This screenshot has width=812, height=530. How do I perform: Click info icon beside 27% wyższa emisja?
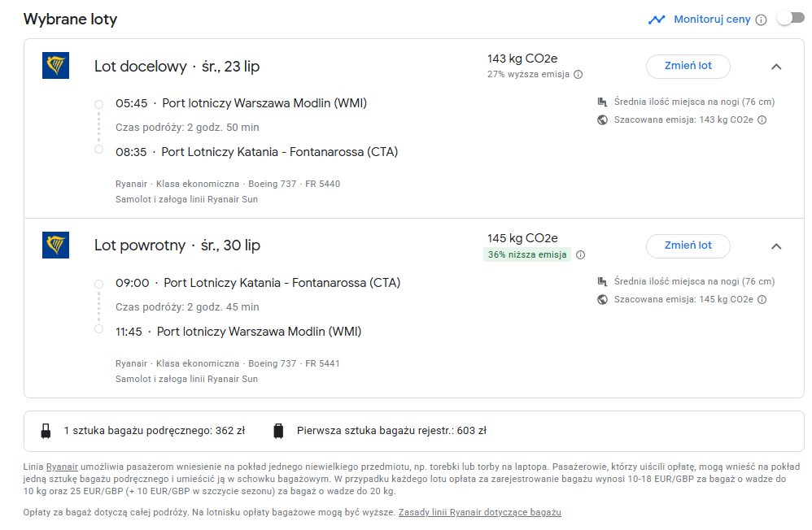tap(578, 75)
